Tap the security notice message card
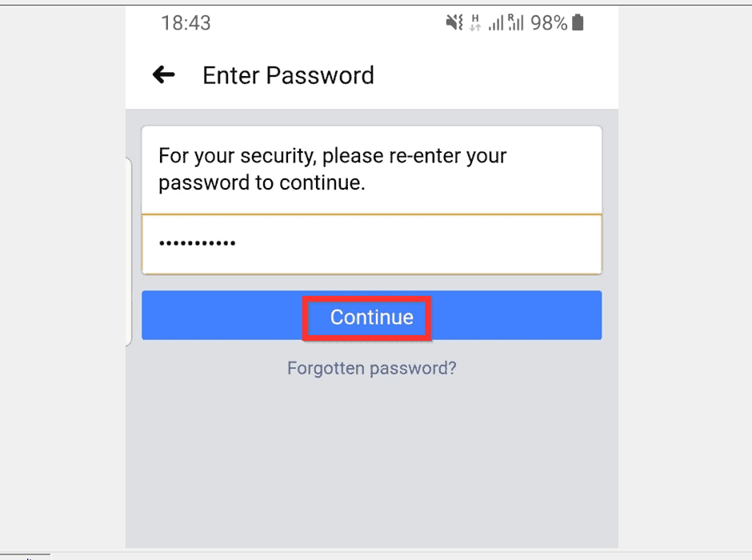Image resolution: width=752 pixels, height=560 pixels. [371, 169]
